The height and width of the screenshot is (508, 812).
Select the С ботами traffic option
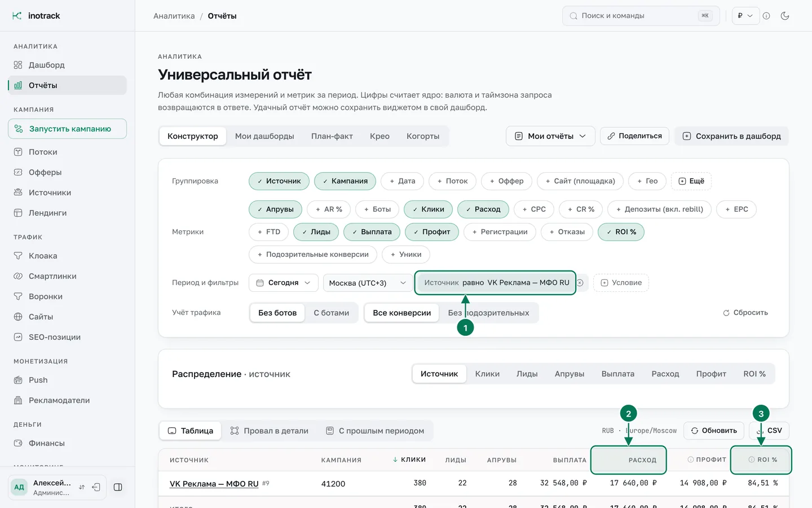point(332,313)
